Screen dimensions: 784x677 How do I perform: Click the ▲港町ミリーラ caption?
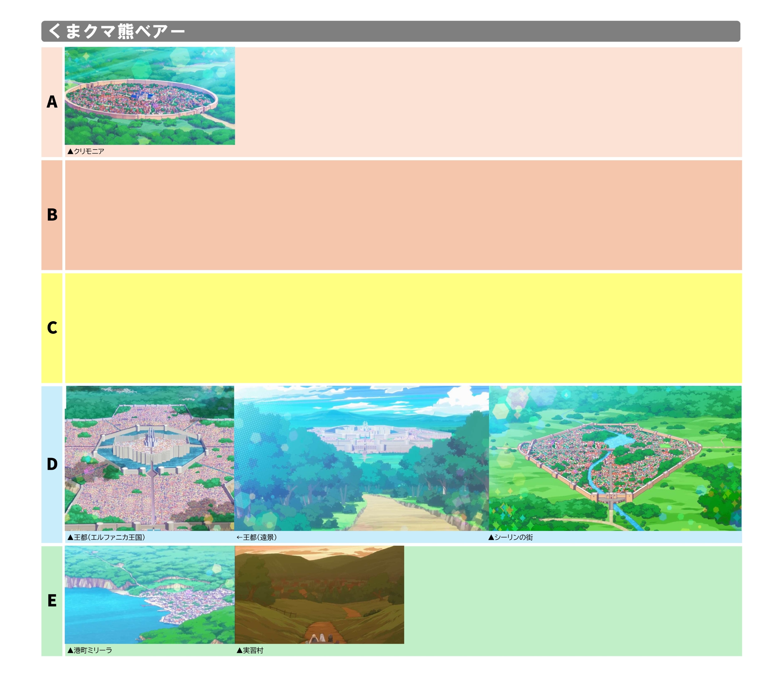90,650
